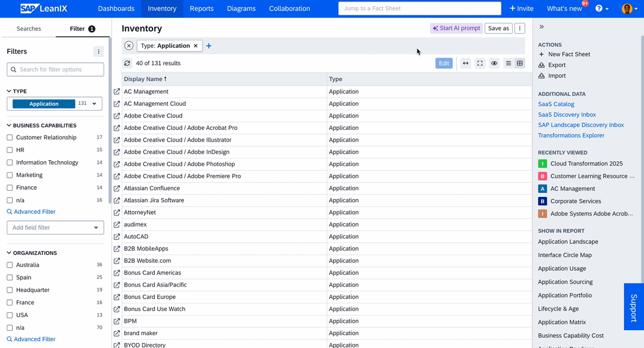This screenshot has width=644, height=348.
Task: Open Atlassian Confluence row's external link icon
Action: click(x=117, y=188)
